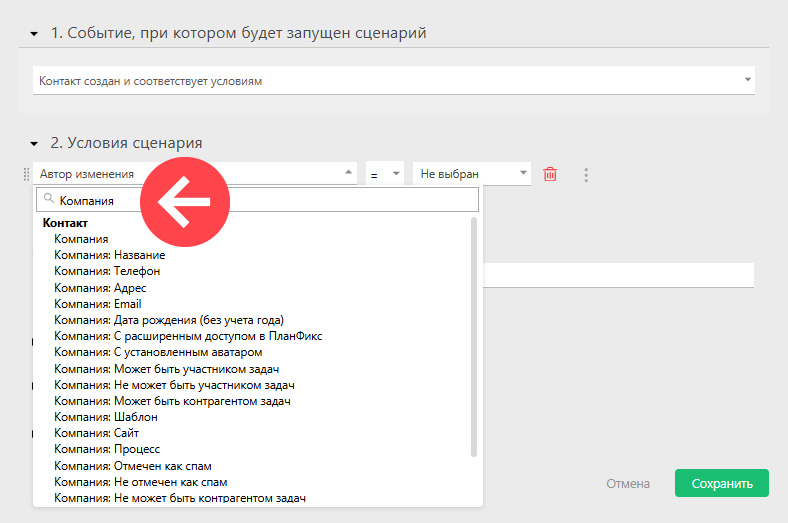The image size is (788, 523).
Task: Choose 'Компания: Не может быть участником задач'
Action: point(174,385)
